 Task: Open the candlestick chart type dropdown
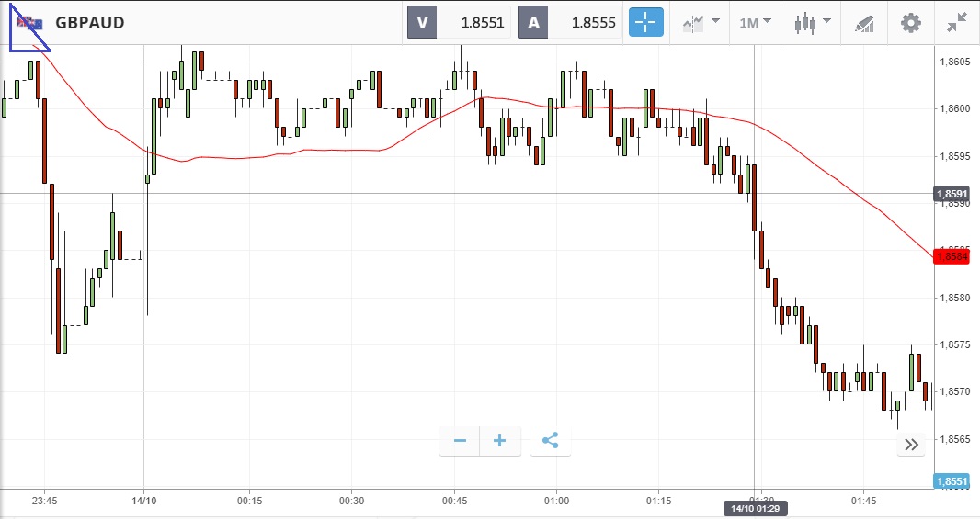coord(812,23)
